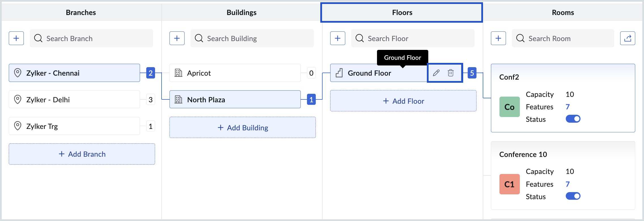644x221 pixels.
Task: Click the plus icon beside Search Room
Action: (x=498, y=38)
